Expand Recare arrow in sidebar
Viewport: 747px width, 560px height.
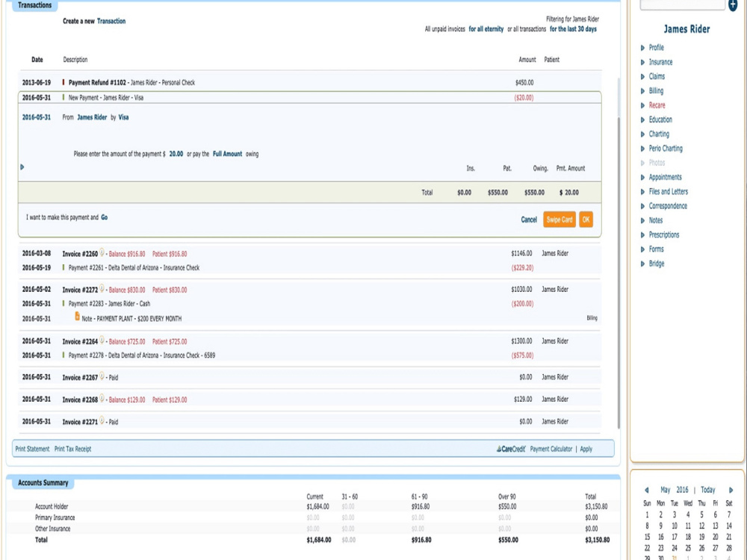tap(642, 105)
